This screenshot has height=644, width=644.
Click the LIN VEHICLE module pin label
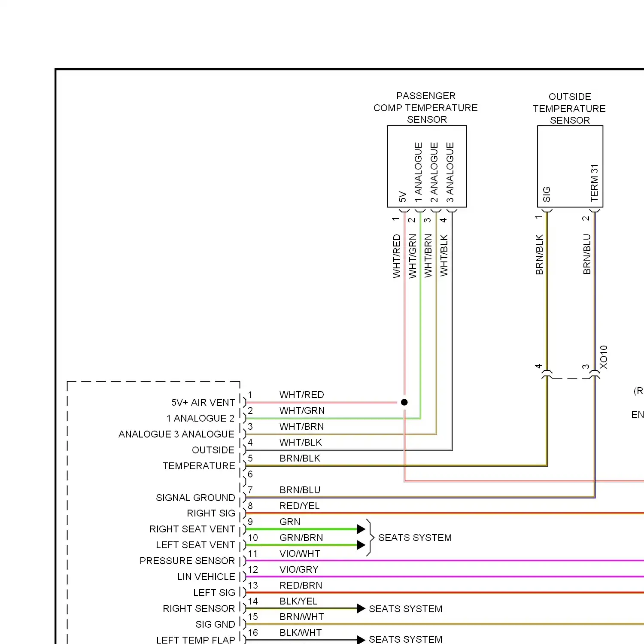206,577
